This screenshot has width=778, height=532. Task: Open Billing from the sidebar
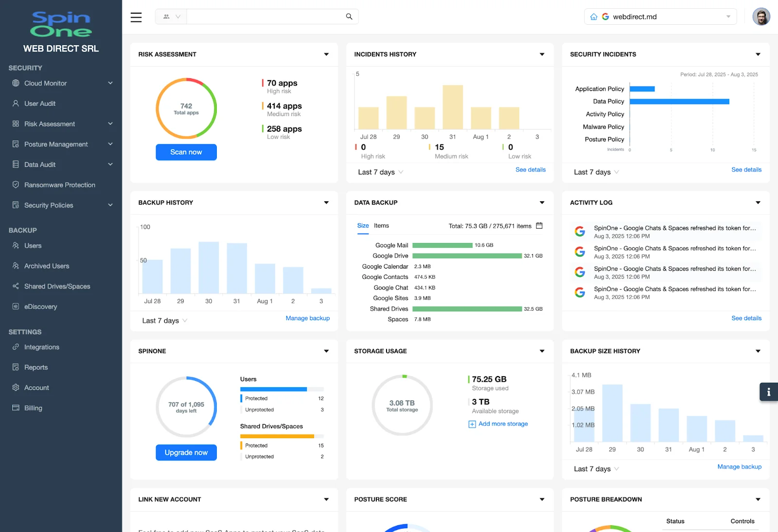pyautogui.click(x=33, y=408)
